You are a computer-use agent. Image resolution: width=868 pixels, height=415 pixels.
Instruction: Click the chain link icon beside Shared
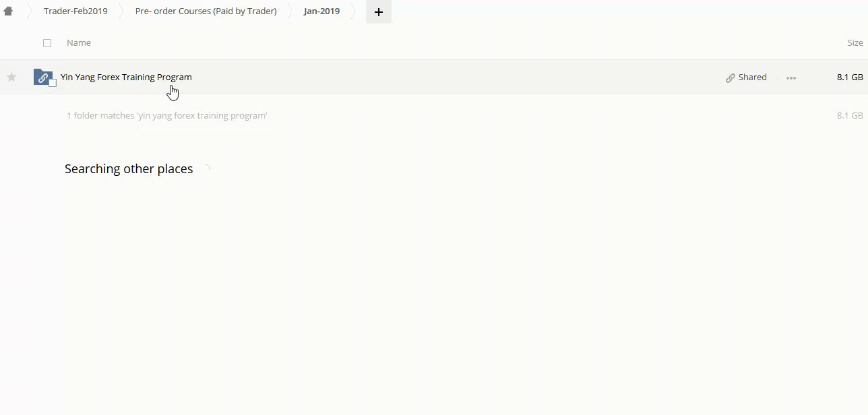coord(730,77)
